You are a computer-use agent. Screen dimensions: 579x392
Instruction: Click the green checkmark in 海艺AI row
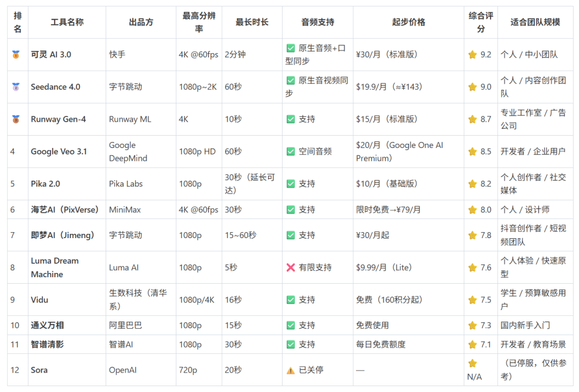[x=291, y=210]
